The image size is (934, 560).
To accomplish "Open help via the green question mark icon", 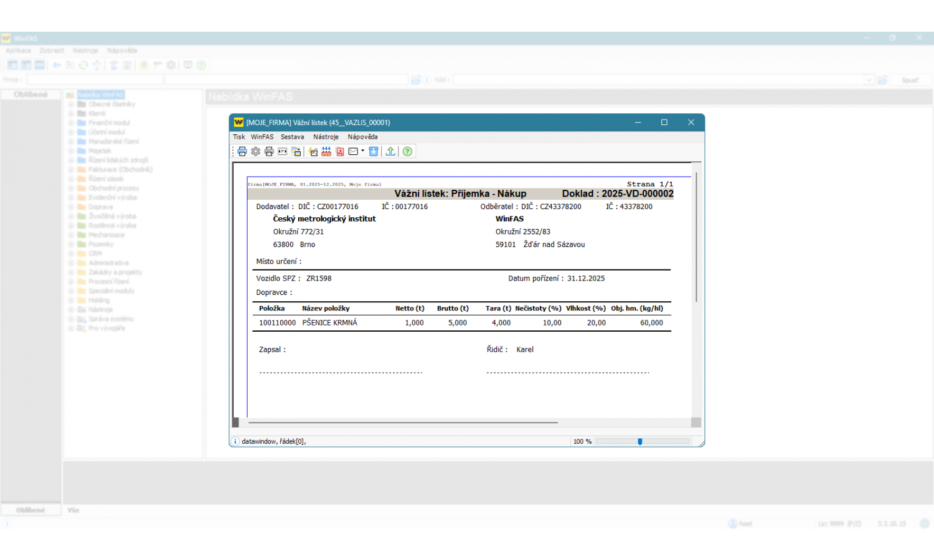I will [x=407, y=151].
